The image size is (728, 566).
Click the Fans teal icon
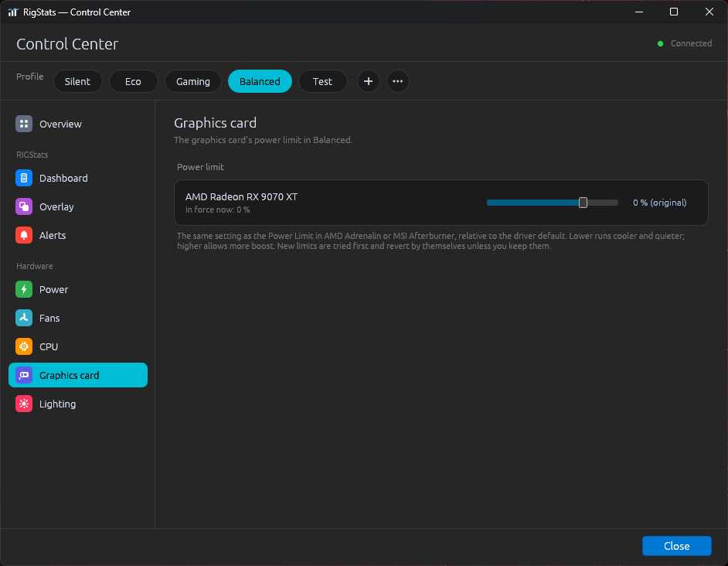pos(24,318)
